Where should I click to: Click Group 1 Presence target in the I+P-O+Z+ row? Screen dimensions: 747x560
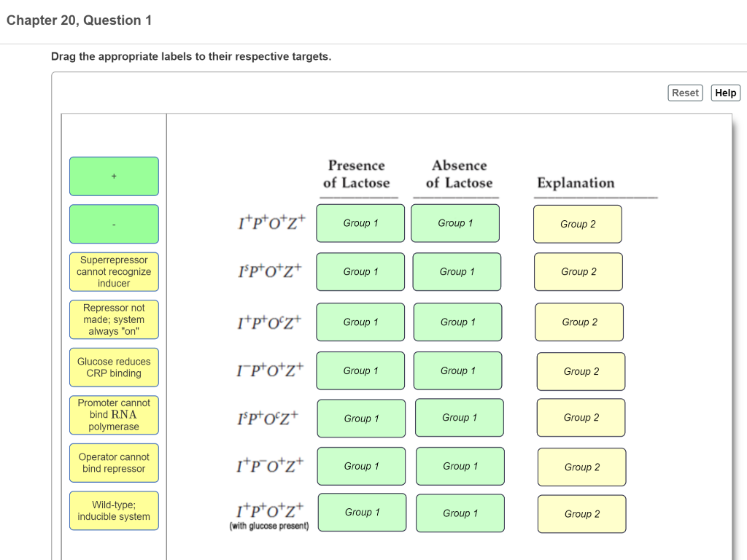tap(361, 466)
